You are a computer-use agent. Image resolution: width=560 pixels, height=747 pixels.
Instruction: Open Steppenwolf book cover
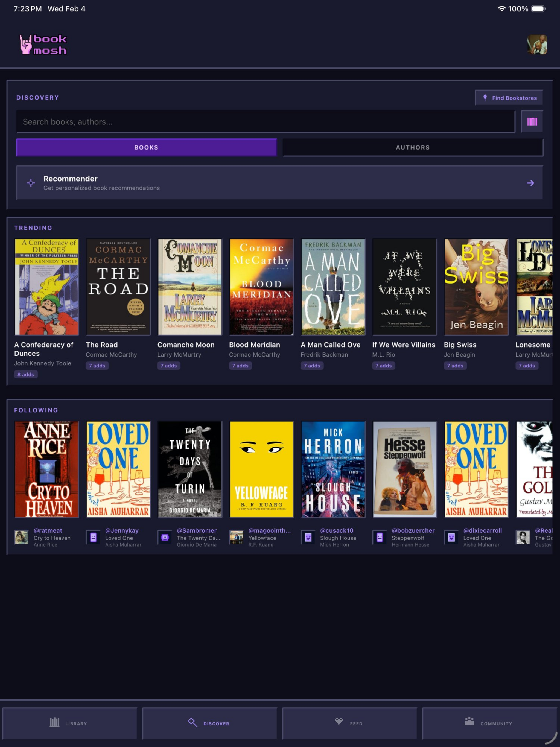point(405,469)
